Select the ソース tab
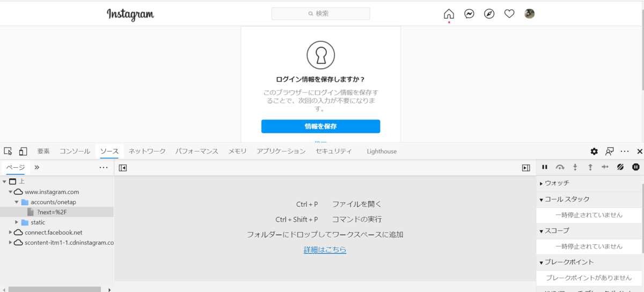This screenshot has height=292, width=644. (109, 151)
